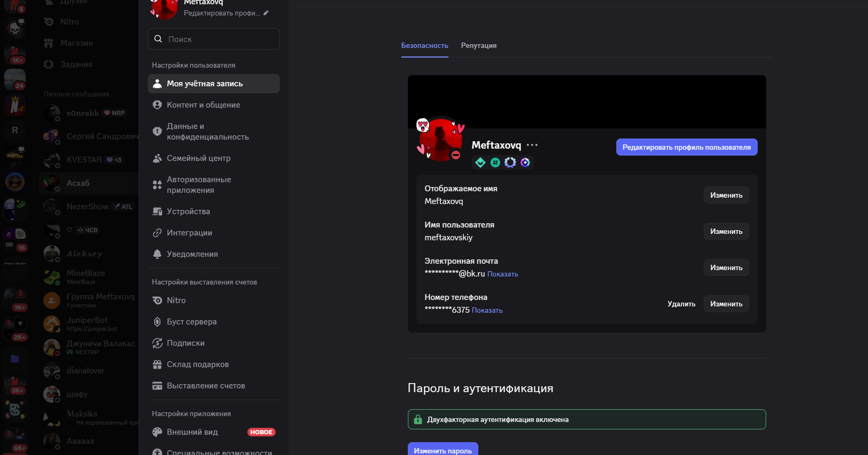The width and height of the screenshot is (868, 455).
Task: Open the Устройства settings via its devices icon
Action: 157,212
